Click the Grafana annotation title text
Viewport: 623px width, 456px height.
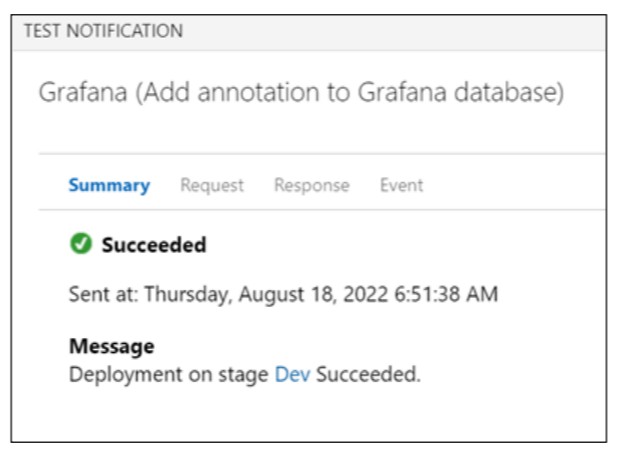[301, 93]
